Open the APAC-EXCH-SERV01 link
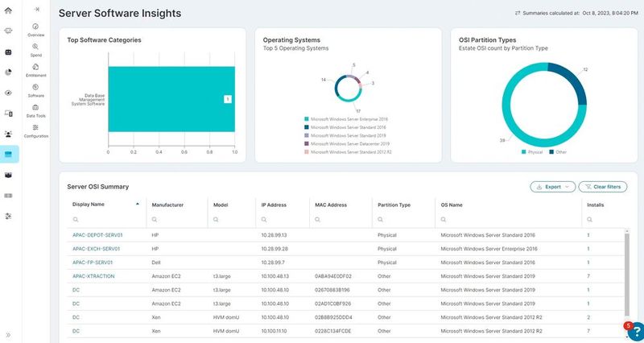The width and height of the screenshot is (644, 343). 96,249
